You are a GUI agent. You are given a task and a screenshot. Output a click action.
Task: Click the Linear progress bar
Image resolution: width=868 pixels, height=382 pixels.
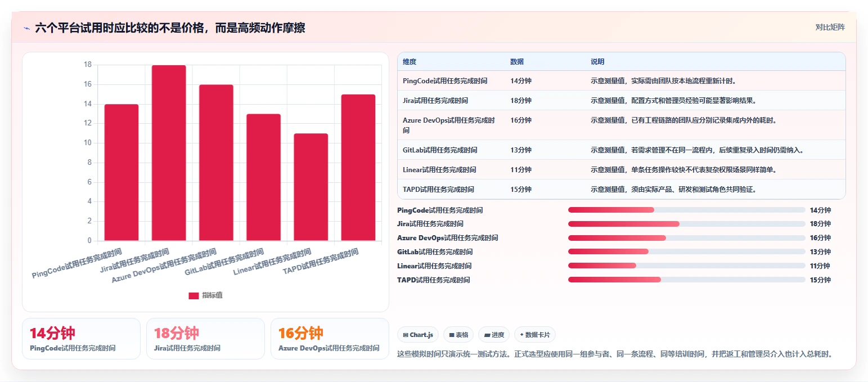(687, 266)
